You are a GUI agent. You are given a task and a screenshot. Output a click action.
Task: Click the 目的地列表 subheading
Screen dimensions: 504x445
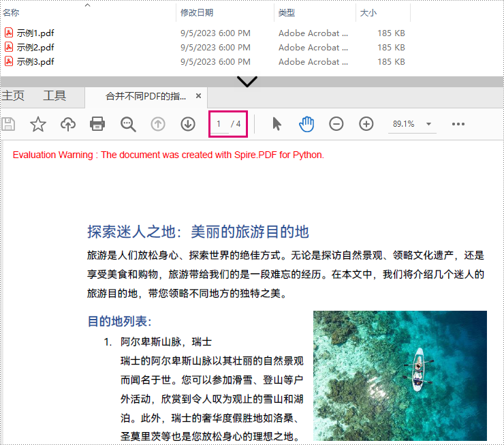(119, 321)
